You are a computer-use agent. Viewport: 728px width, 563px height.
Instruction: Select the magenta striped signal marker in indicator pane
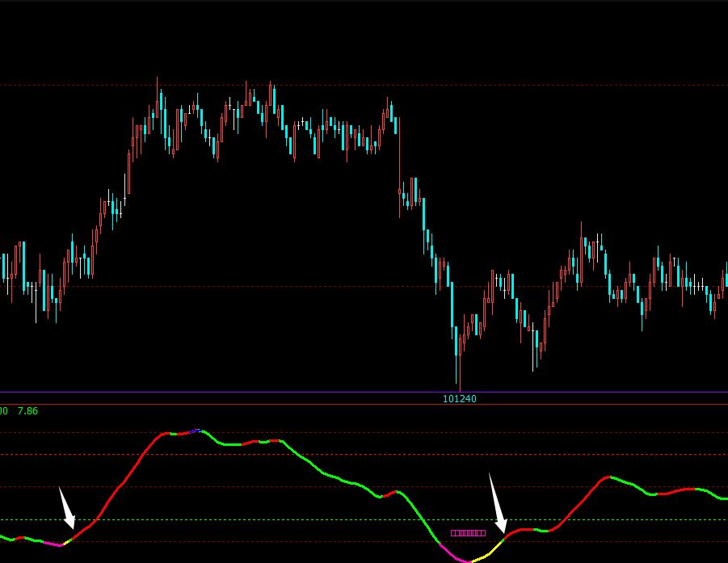pos(468,533)
